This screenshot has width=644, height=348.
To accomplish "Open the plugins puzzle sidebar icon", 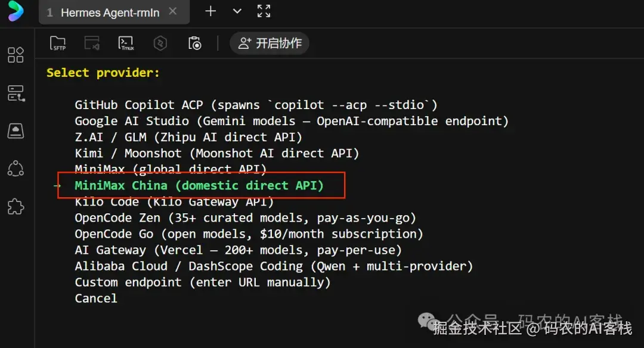I will click(16, 206).
